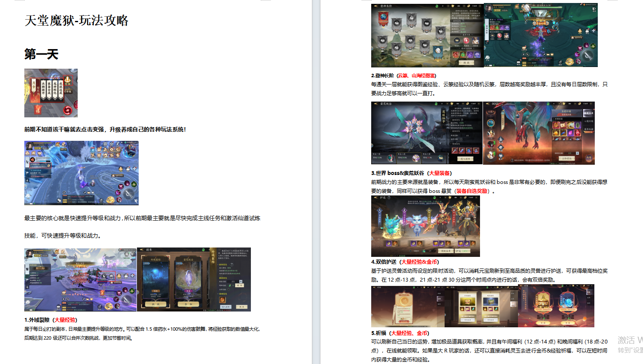Click the escort spirit beasts screenshot
Viewport: 643px width, 364px height.
click(x=425, y=226)
